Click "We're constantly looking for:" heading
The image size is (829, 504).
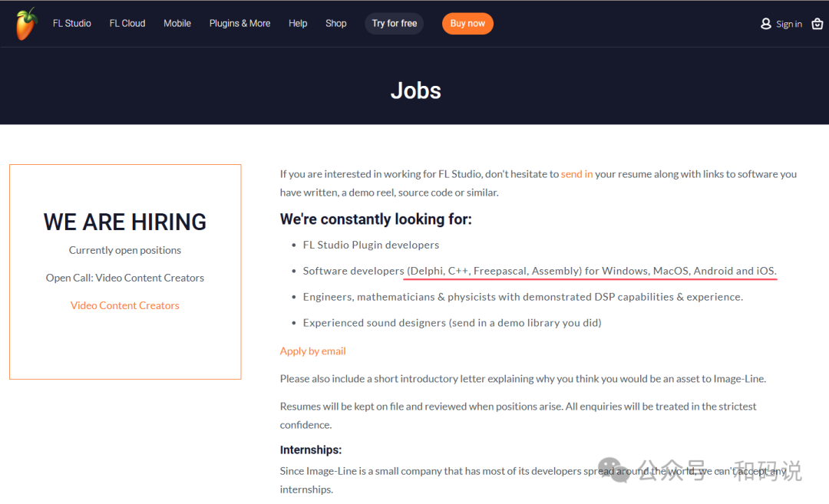[x=375, y=219]
